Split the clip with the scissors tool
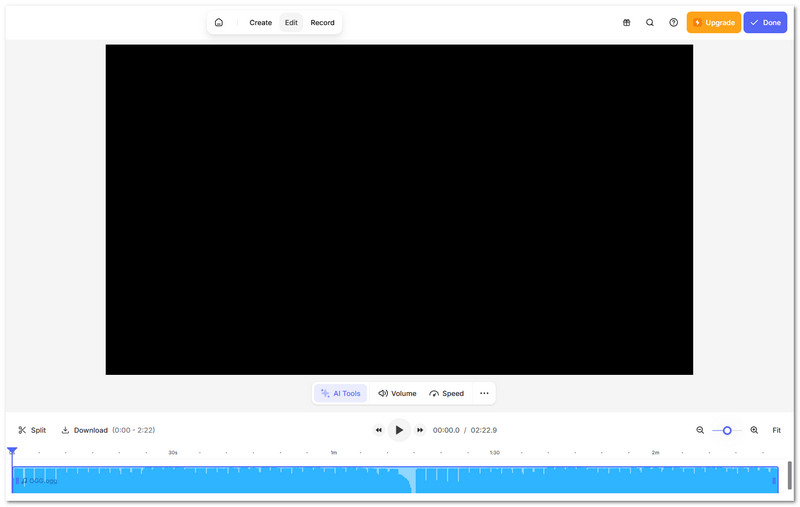800x507 pixels. pyautogui.click(x=32, y=430)
